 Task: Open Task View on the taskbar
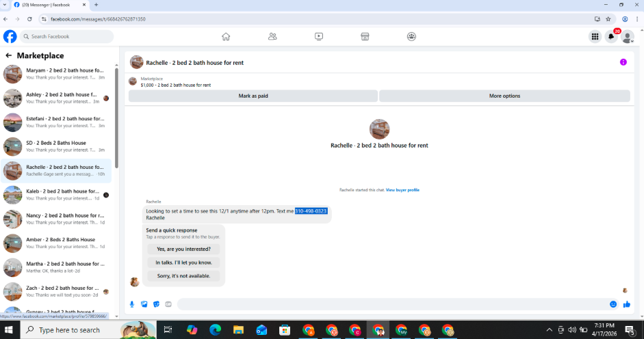pos(168,330)
